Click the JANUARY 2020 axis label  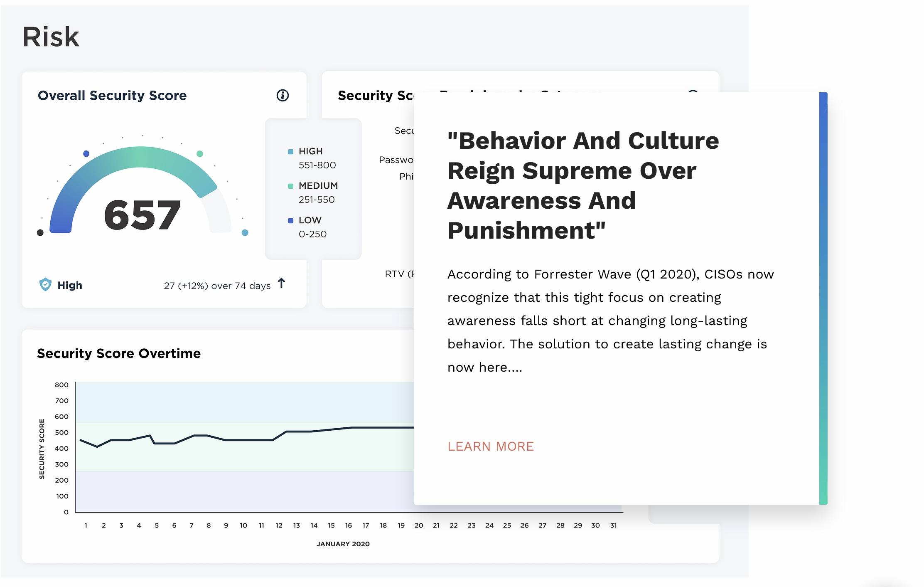click(343, 544)
